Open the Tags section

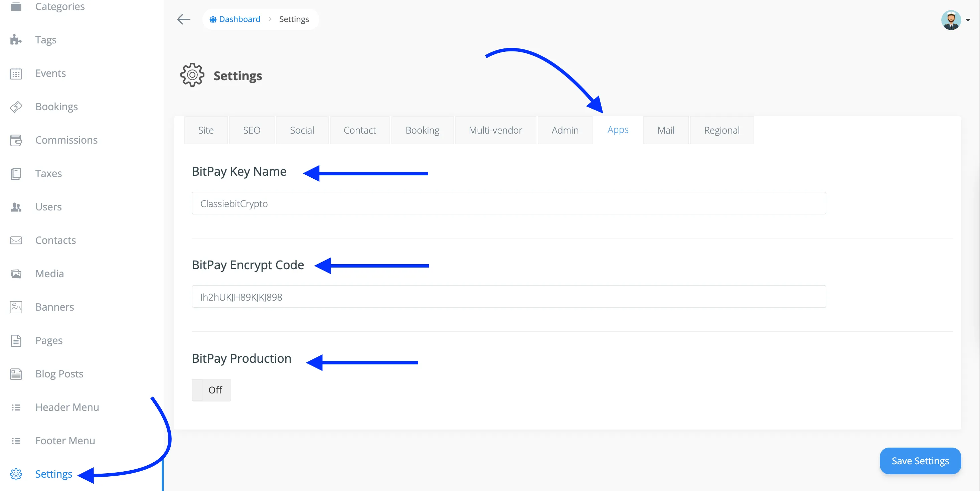[x=46, y=39]
